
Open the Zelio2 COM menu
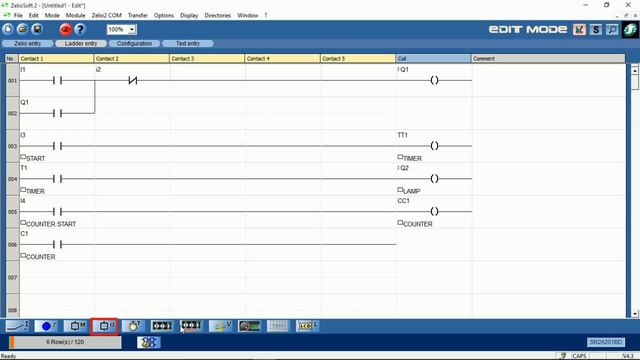[x=107, y=16]
